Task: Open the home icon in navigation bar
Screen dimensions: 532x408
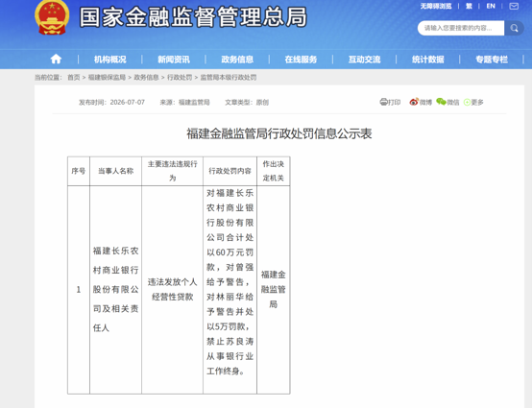Action: click(x=56, y=59)
